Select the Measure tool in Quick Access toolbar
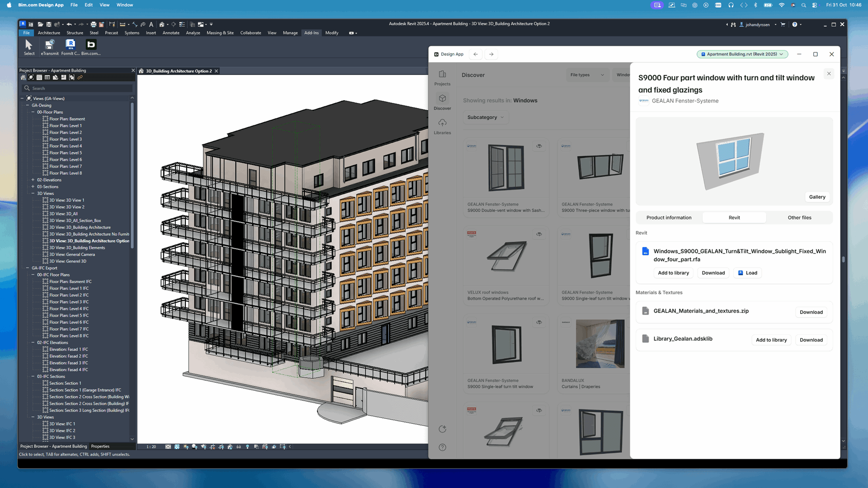 coord(136,24)
